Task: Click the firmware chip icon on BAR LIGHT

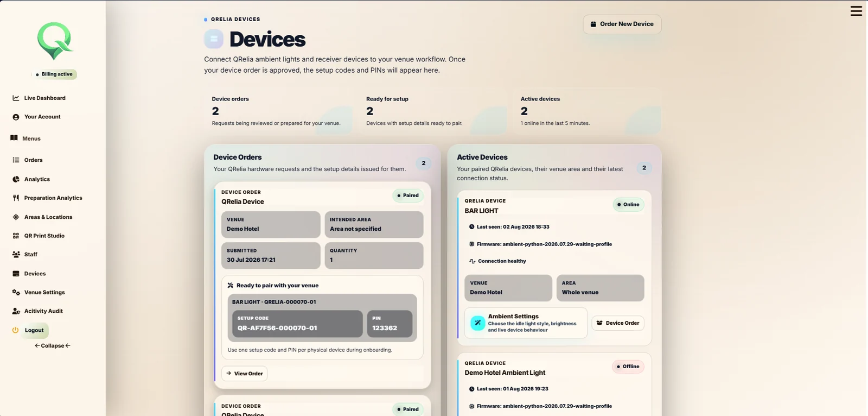Action: (471, 244)
